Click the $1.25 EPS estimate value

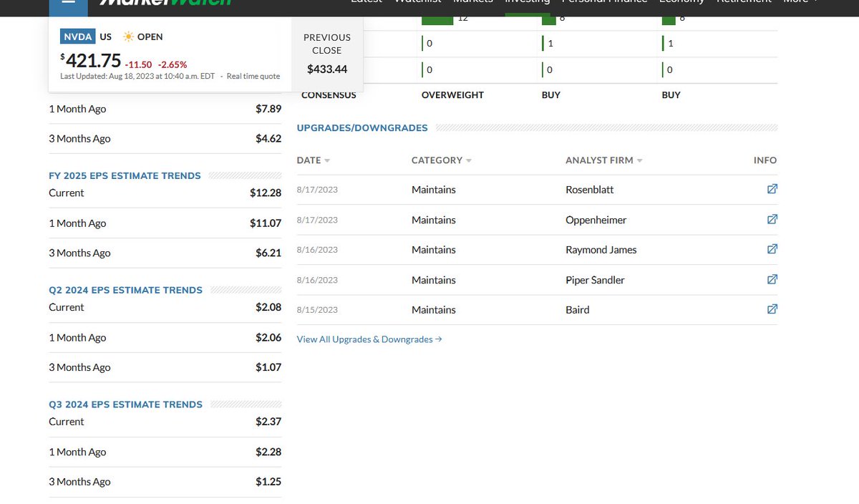click(268, 482)
